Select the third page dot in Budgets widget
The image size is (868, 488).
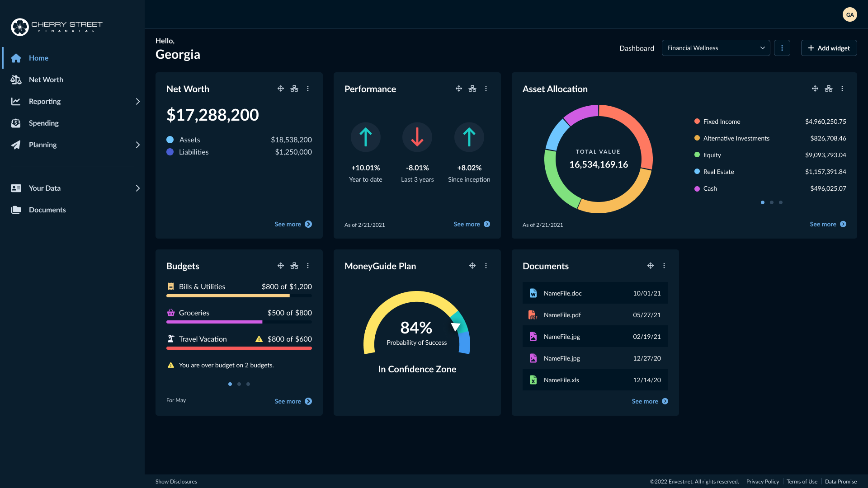point(248,384)
